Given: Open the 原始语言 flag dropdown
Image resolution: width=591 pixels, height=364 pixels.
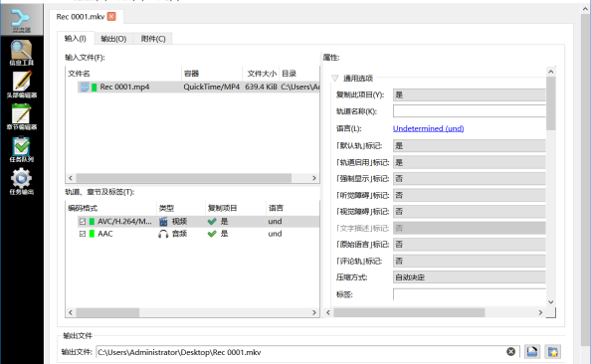Looking at the screenshot, I should click(470, 245).
